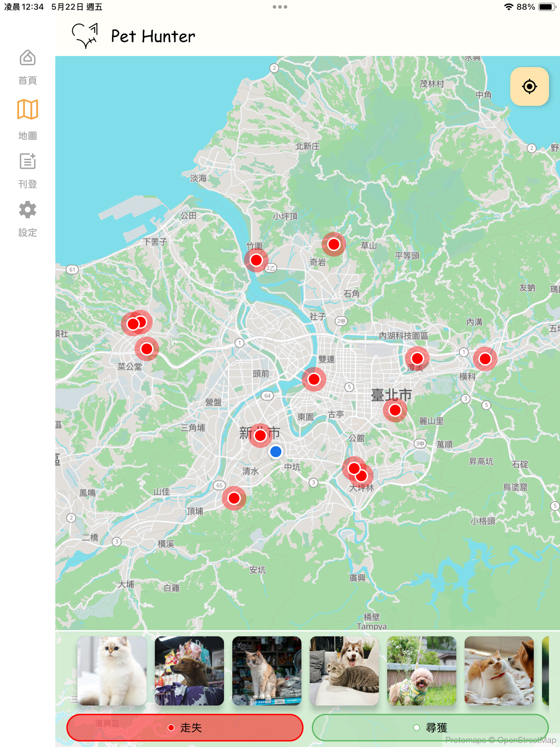Tap the Wi-Fi status icon

[508, 7]
